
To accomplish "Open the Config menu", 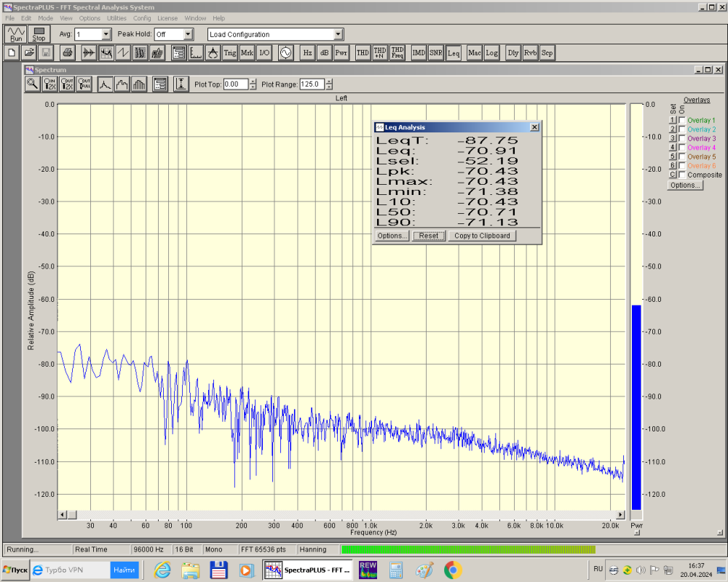I will 142,17.
